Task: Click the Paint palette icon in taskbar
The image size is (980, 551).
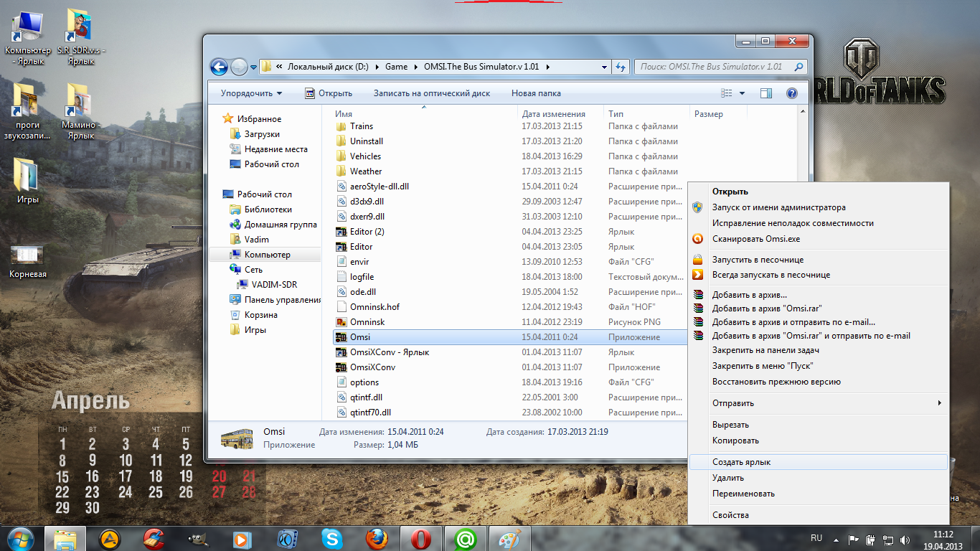Action: [511, 538]
